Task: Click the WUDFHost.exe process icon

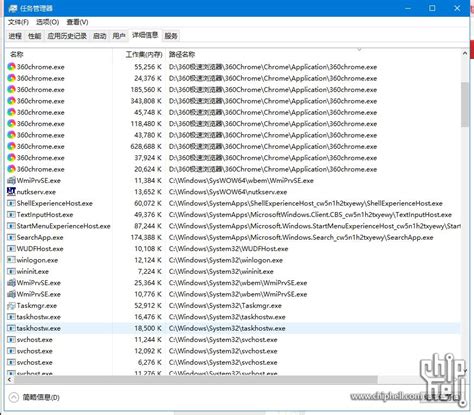Action: (12, 249)
